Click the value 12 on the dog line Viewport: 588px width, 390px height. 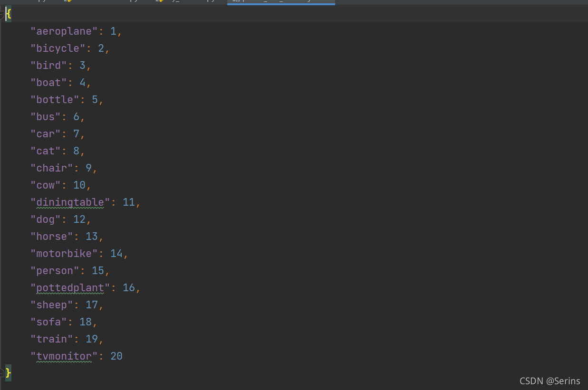pos(79,219)
